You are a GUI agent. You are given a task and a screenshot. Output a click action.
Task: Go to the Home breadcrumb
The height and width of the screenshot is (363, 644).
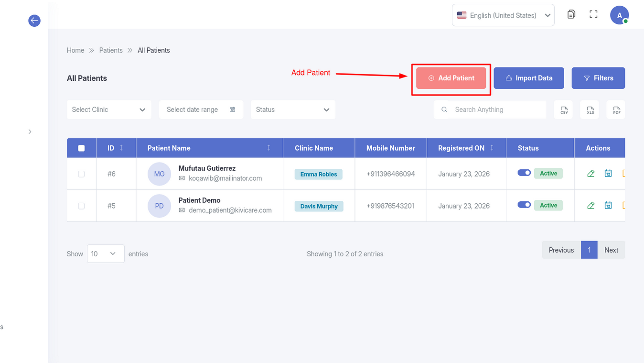[75, 50]
